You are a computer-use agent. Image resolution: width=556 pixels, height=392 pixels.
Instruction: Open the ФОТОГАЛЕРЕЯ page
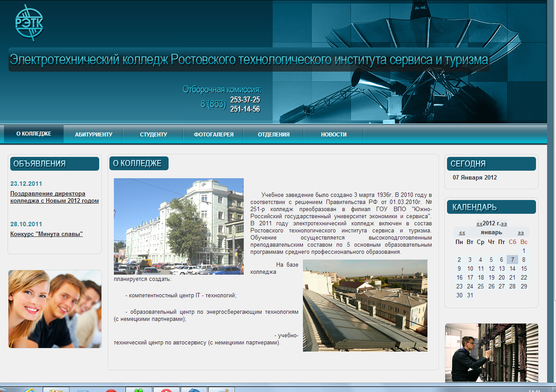point(214,134)
